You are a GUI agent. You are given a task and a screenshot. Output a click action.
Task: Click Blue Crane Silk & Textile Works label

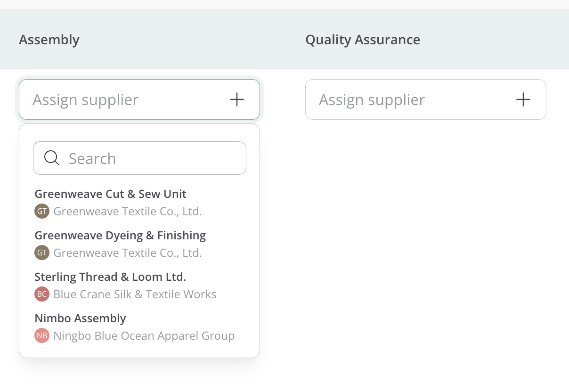click(135, 294)
